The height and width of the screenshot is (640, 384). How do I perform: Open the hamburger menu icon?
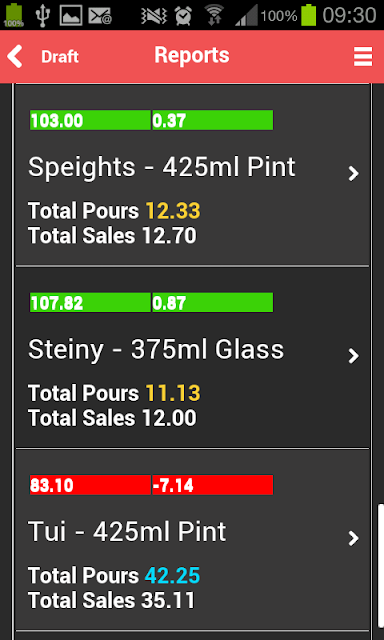pyautogui.click(x=363, y=56)
